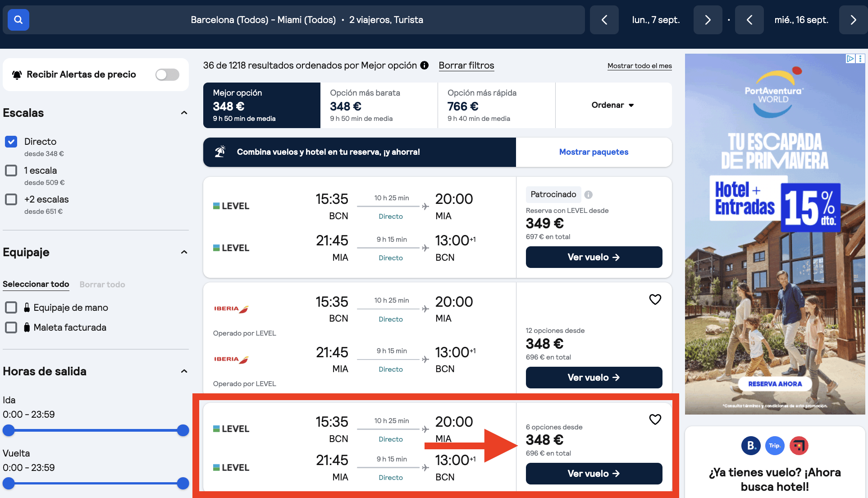The width and height of the screenshot is (868, 498).
Task: Click Borrar filtros to clear filters
Action: (466, 65)
